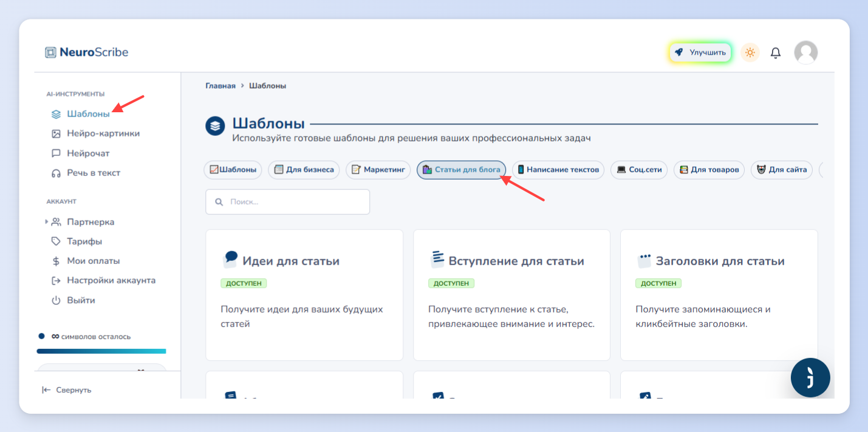This screenshot has height=432, width=868.
Task: Click the round layers icon beside the Шаблоны heading
Action: (215, 126)
